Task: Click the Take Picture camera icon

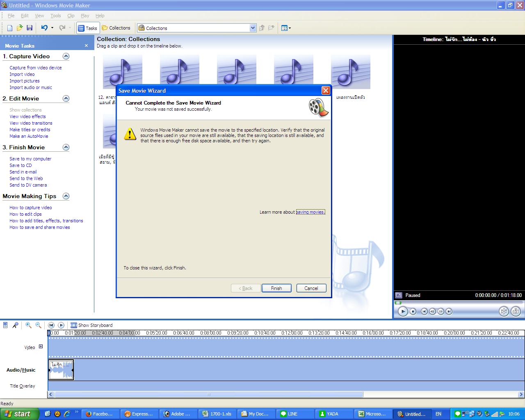Action: point(516,312)
